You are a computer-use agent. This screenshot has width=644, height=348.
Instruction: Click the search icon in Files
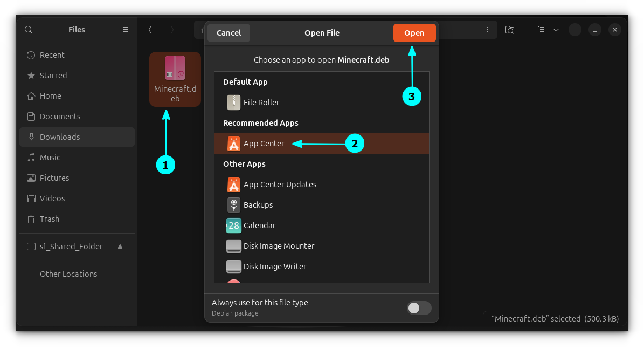pos(29,30)
